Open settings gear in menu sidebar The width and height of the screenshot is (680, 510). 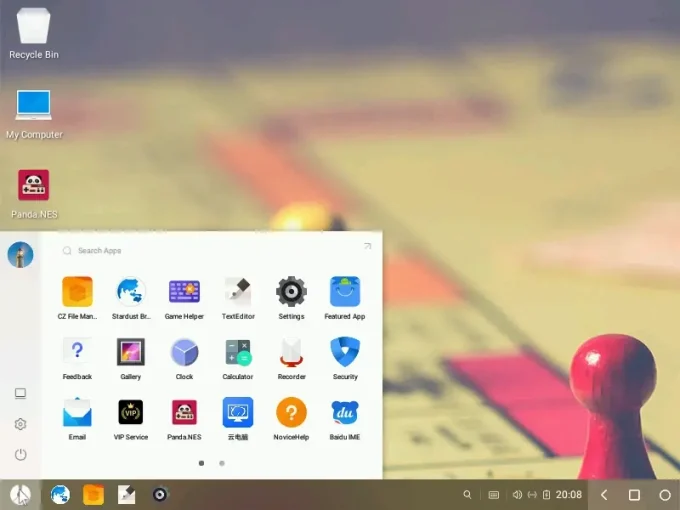coord(20,424)
